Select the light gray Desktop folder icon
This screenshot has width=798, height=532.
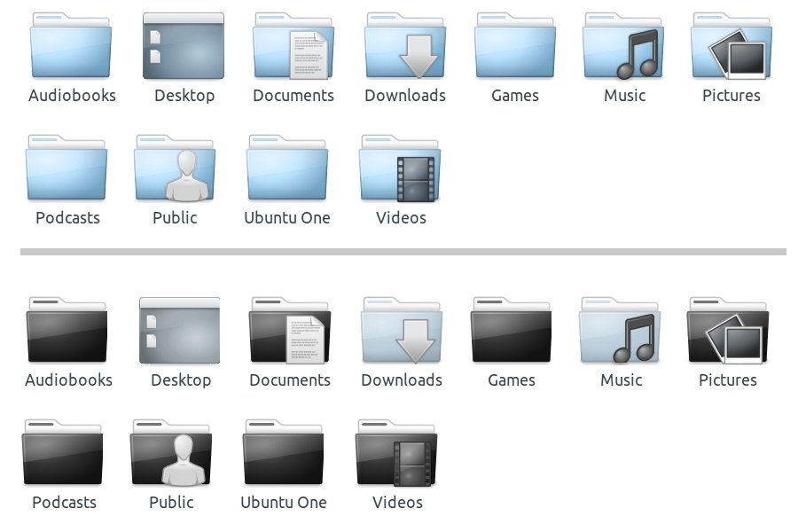(180, 332)
